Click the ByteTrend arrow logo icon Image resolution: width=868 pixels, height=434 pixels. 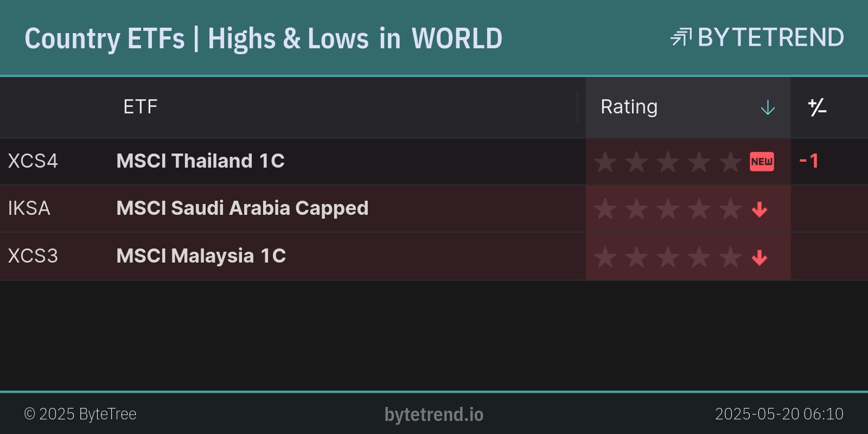coord(681,37)
